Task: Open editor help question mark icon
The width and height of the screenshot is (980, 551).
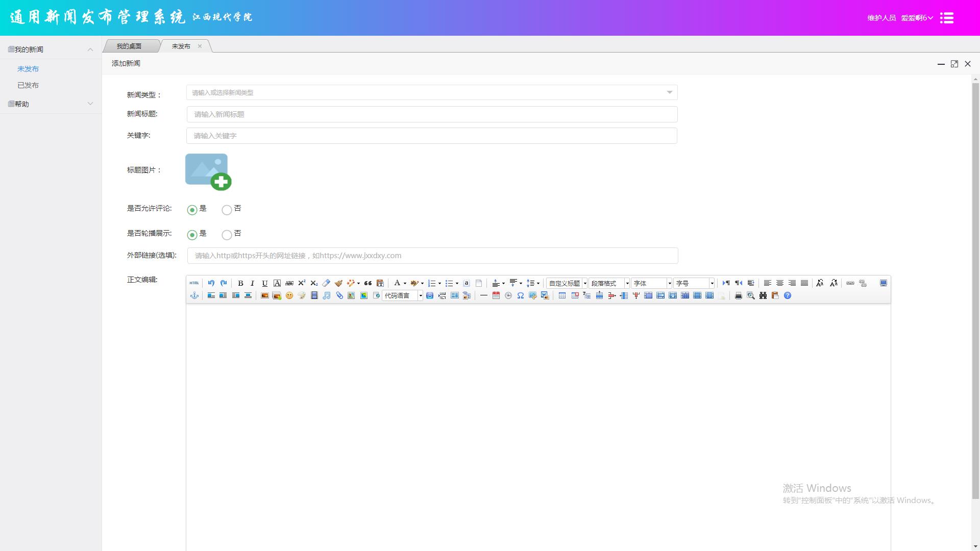Action: (x=788, y=295)
